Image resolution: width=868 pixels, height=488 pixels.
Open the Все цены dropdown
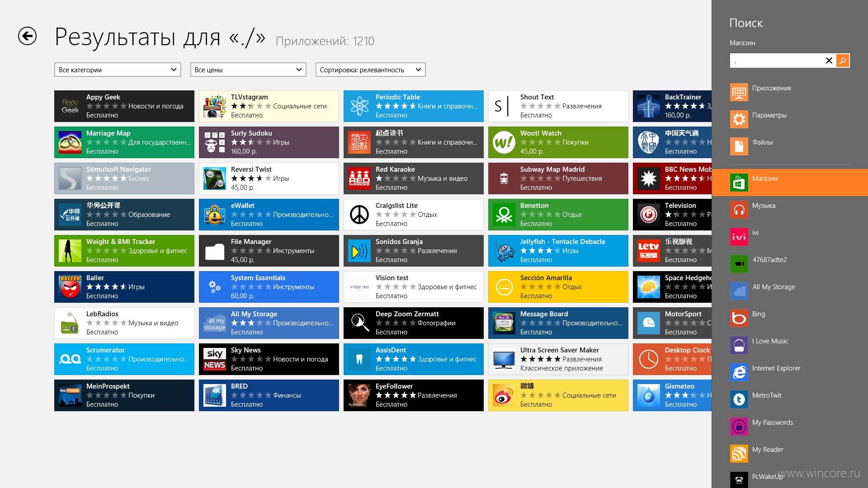pos(248,70)
